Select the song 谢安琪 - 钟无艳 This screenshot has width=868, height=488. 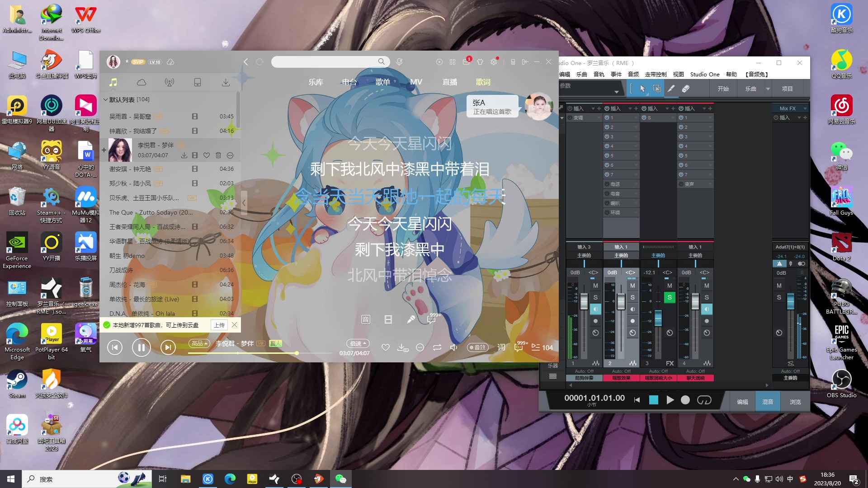(x=170, y=169)
